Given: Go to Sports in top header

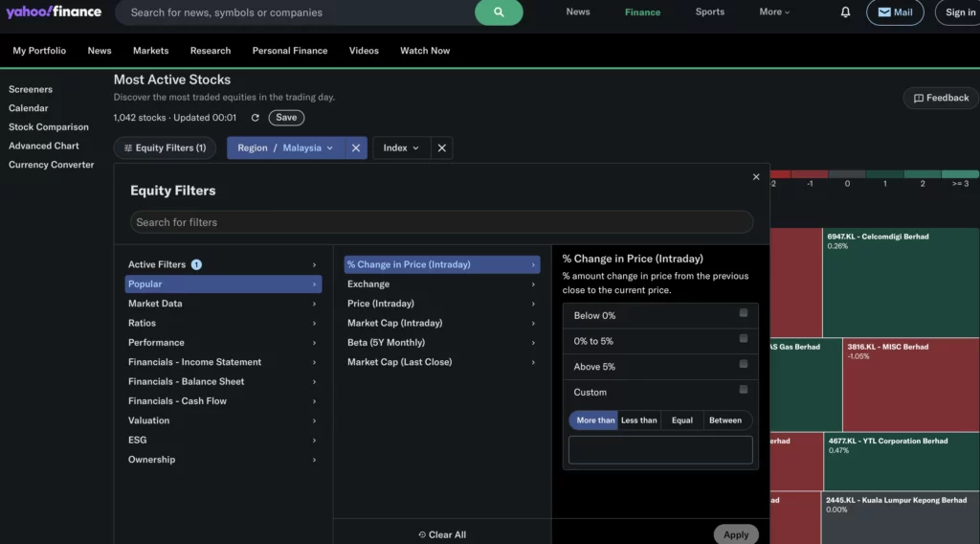Looking at the screenshot, I should pos(709,11).
